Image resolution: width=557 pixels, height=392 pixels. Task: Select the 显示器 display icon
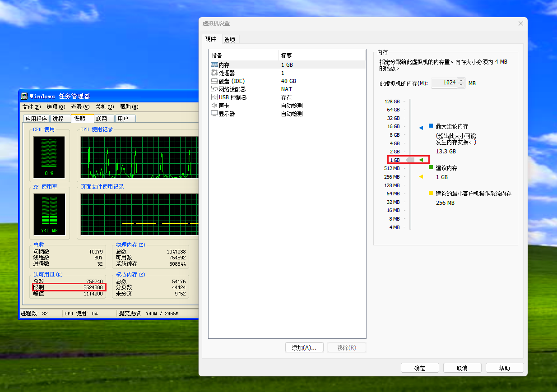click(214, 114)
